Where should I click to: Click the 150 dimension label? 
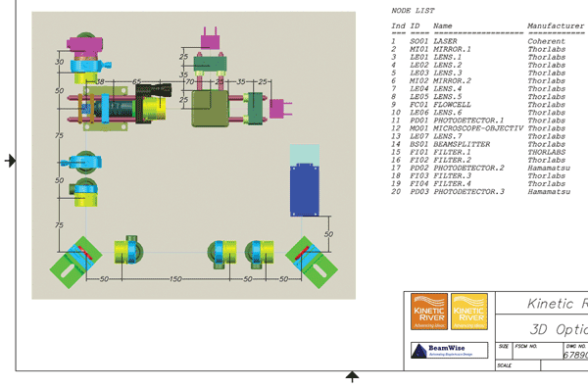click(x=175, y=279)
